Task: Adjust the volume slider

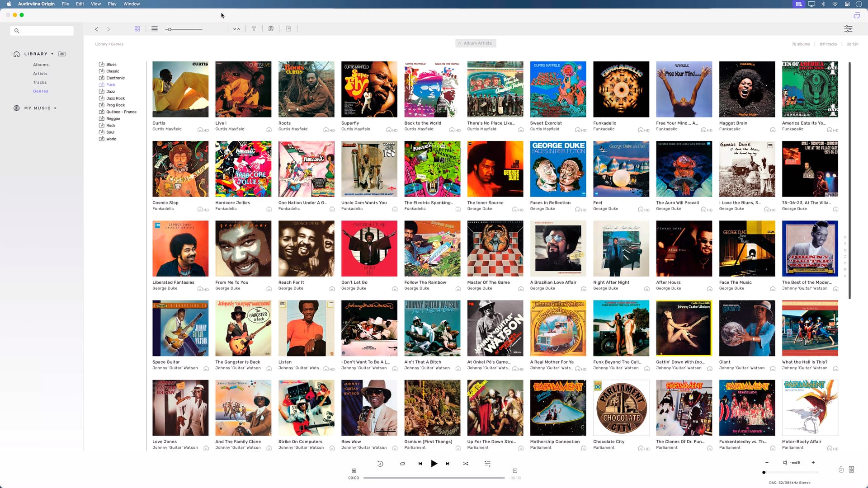Action: click(790, 473)
